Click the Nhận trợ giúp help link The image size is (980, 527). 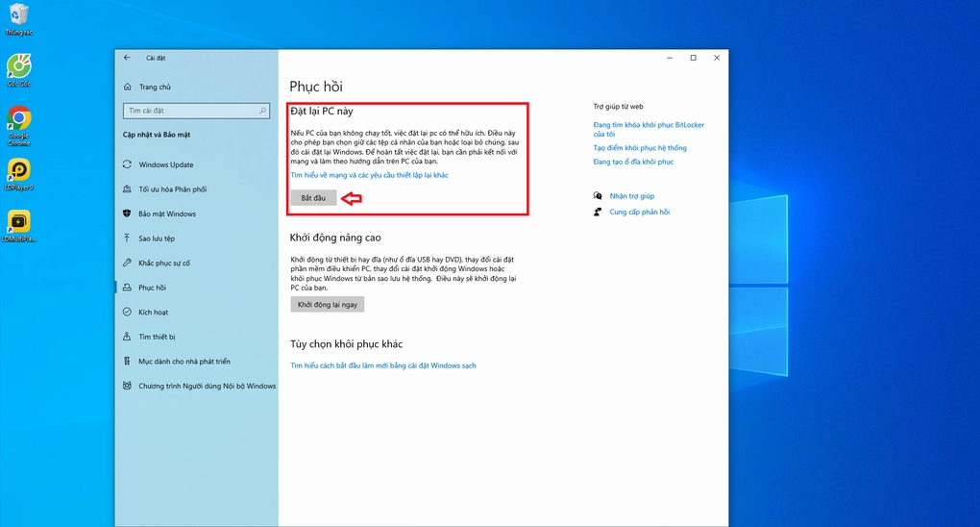click(x=631, y=196)
